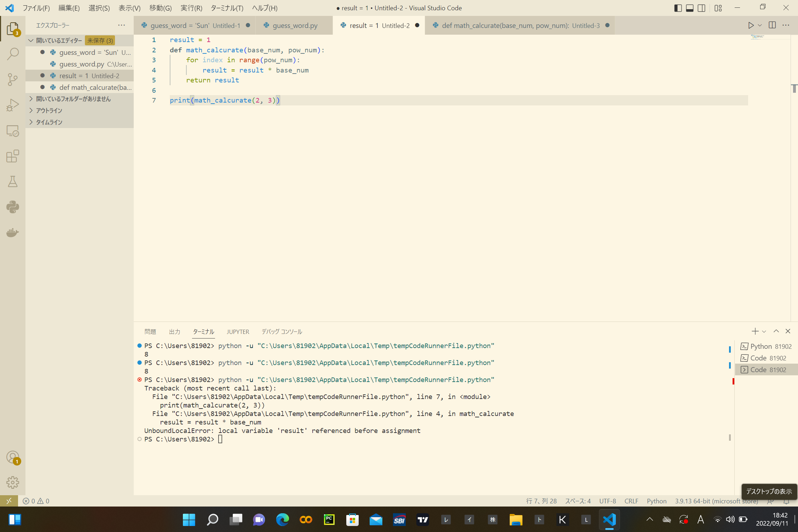The width and height of the screenshot is (798, 532).
Task: Open the Docker sidebar view
Action: [13, 232]
